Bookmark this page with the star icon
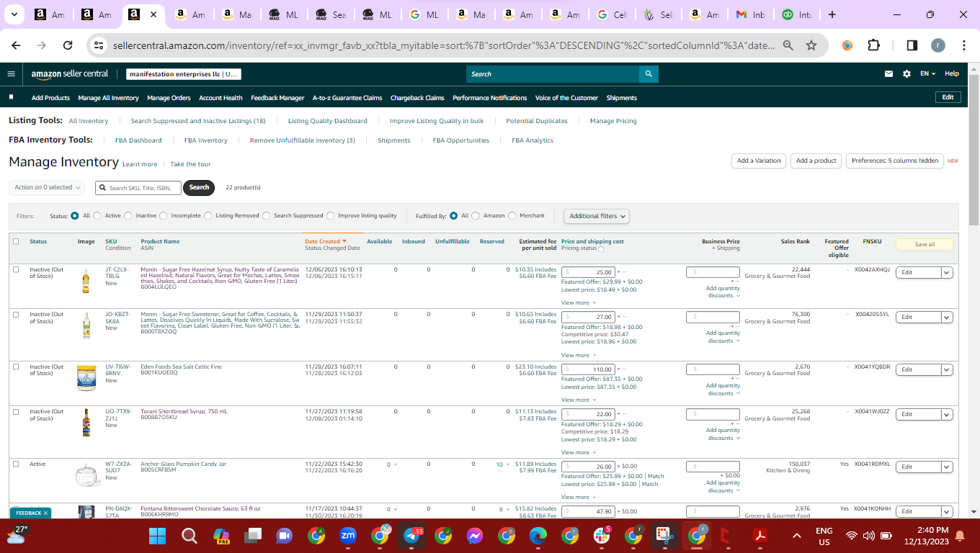The width and height of the screenshot is (980, 553). tap(811, 45)
